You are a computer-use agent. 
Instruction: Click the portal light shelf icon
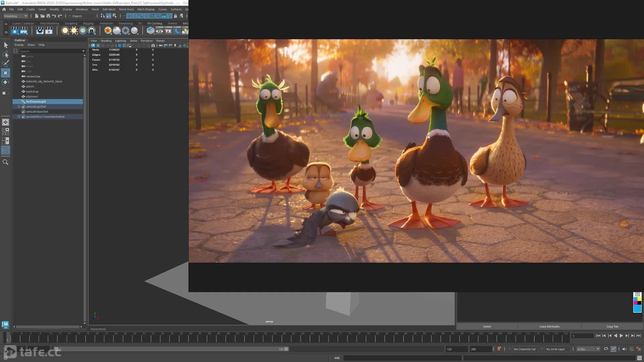coord(92,31)
